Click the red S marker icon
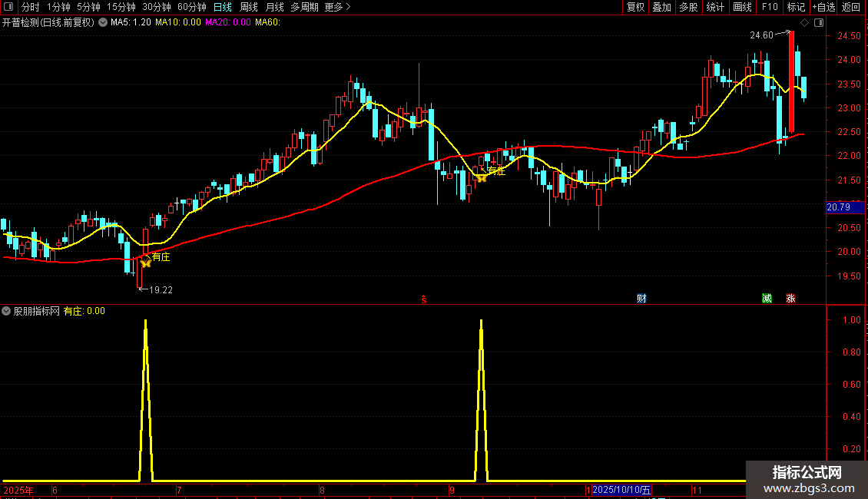Viewport: 868px width, 499px height. pyautogui.click(x=424, y=299)
